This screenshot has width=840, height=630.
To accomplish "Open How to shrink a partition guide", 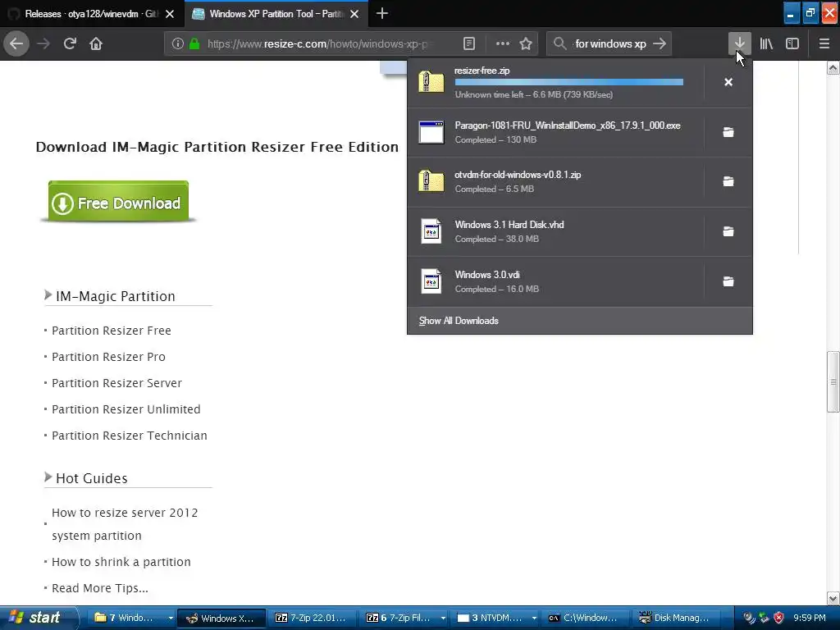I will pyautogui.click(x=121, y=562).
